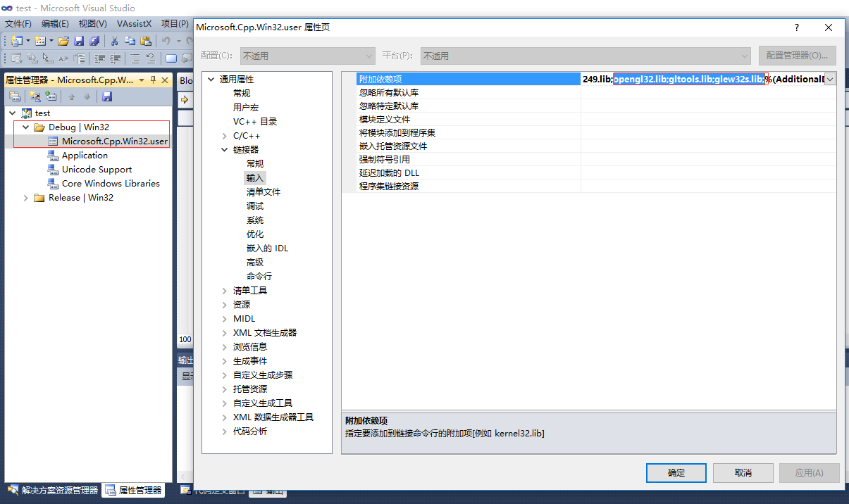
Task: Open the AdditionalDependencies value dropdown arrow
Action: coord(830,78)
